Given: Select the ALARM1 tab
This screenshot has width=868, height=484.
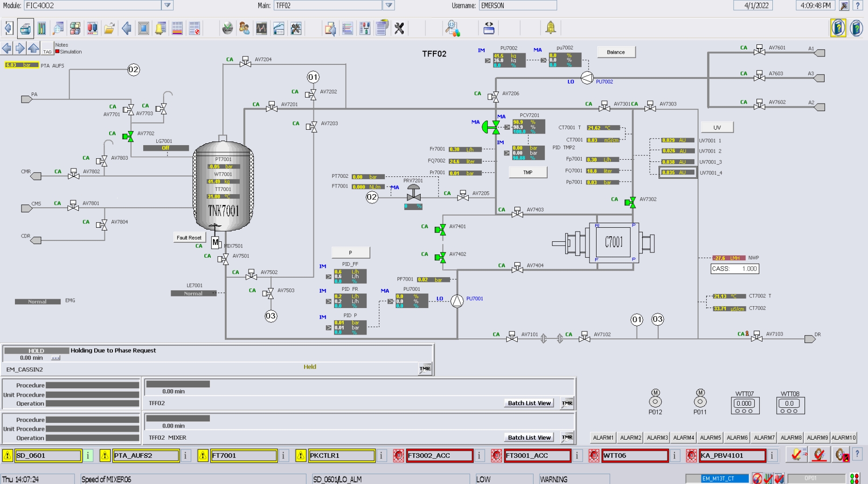Looking at the screenshot, I should (603, 437).
